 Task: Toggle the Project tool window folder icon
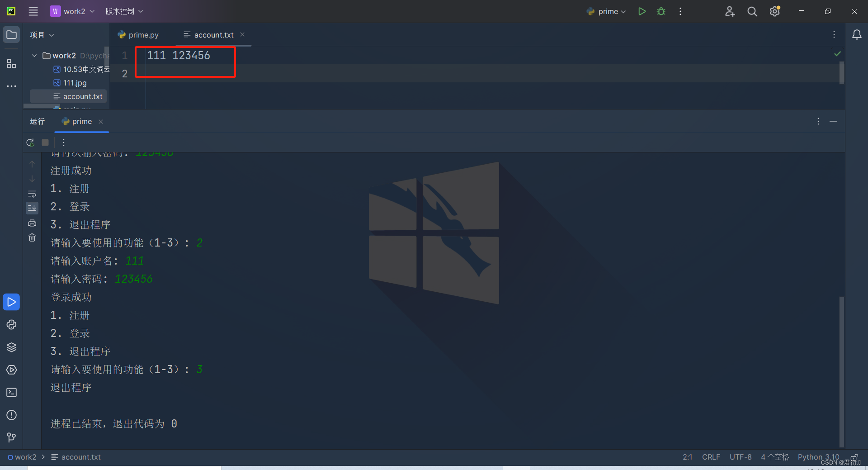point(11,35)
